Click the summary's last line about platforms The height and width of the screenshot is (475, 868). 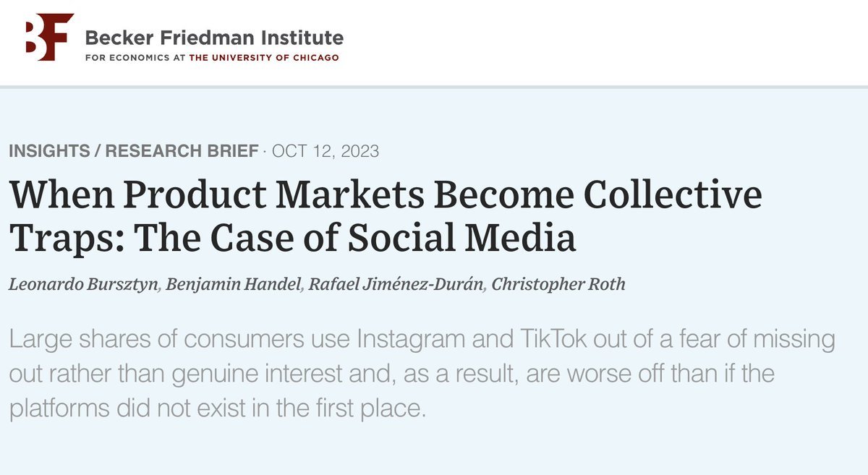(x=216, y=409)
